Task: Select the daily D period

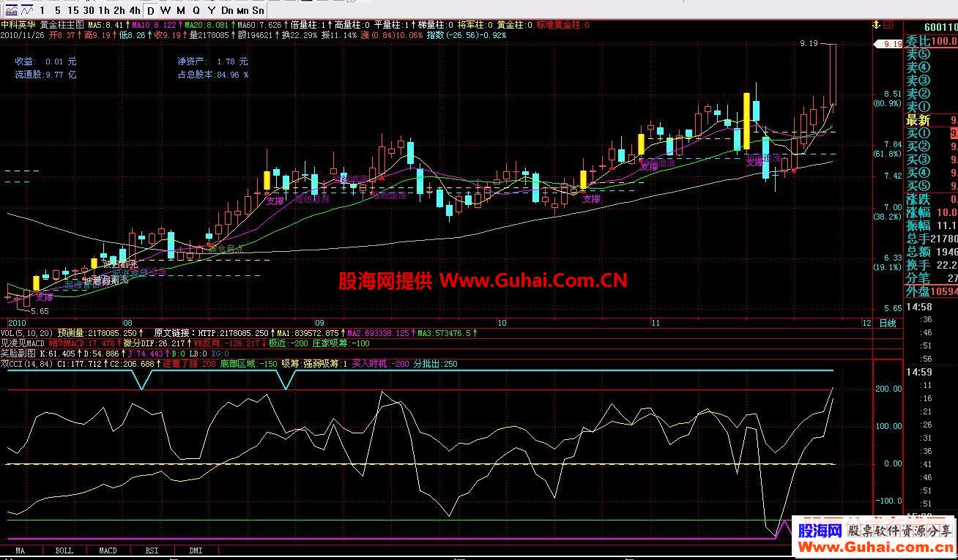Action: point(150,10)
